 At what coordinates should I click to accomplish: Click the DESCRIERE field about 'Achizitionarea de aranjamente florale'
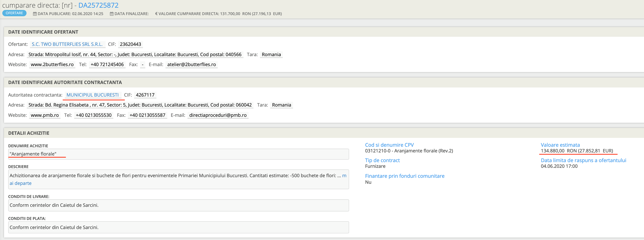pos(179,179)
